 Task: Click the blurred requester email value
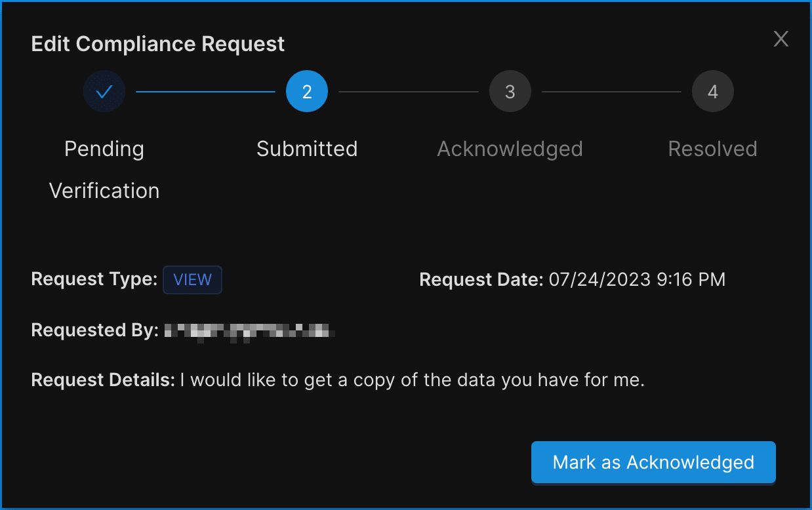249,330
